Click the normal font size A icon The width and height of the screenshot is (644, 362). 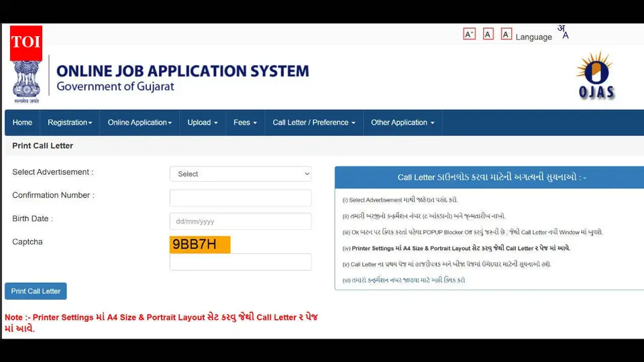[x=488, y=34]
